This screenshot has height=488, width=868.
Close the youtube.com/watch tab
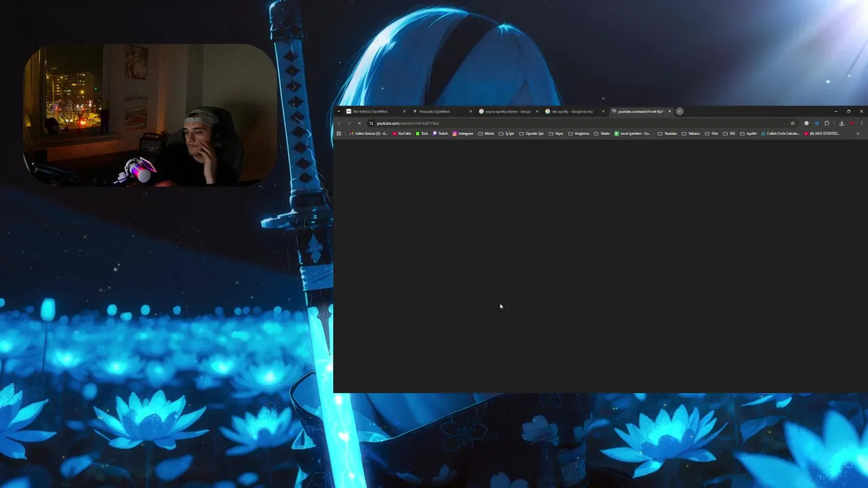coord(669,111)
